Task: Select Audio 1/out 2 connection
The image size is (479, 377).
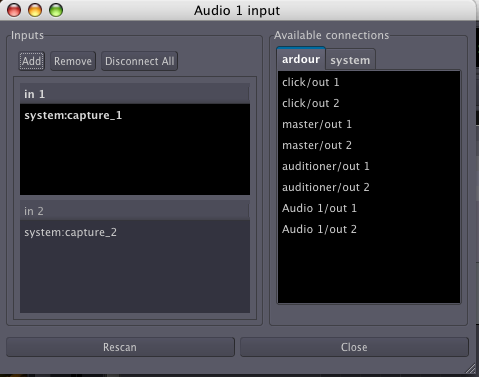Action: pos(369,229)
